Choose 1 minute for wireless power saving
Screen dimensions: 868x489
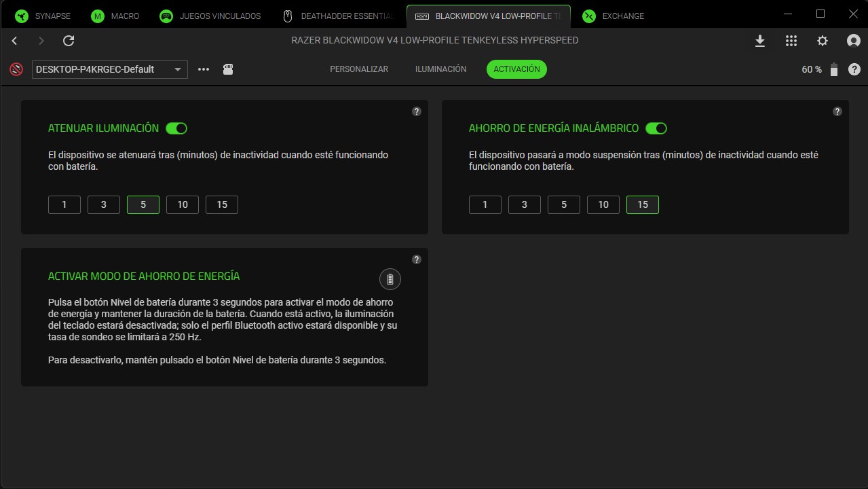click(x=485, y=204)
